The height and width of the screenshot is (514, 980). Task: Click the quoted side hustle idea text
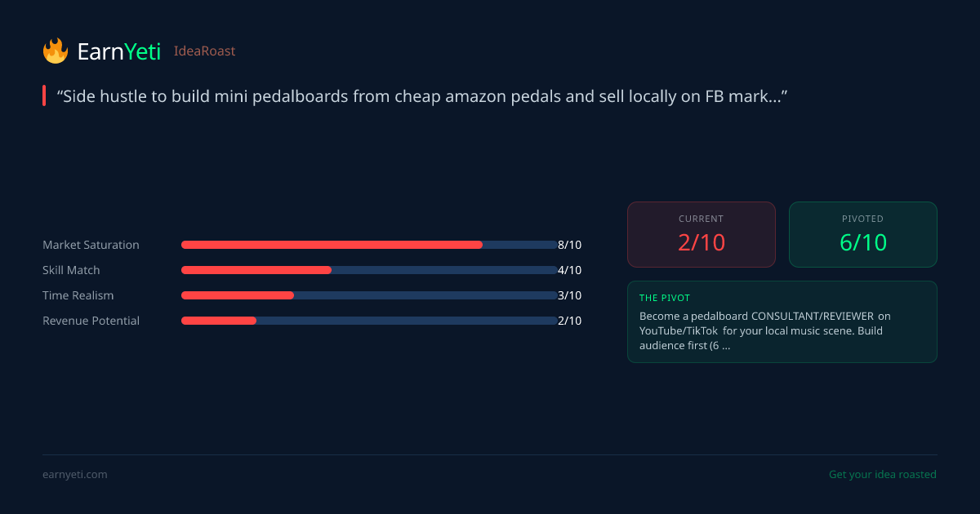point(421,96)
